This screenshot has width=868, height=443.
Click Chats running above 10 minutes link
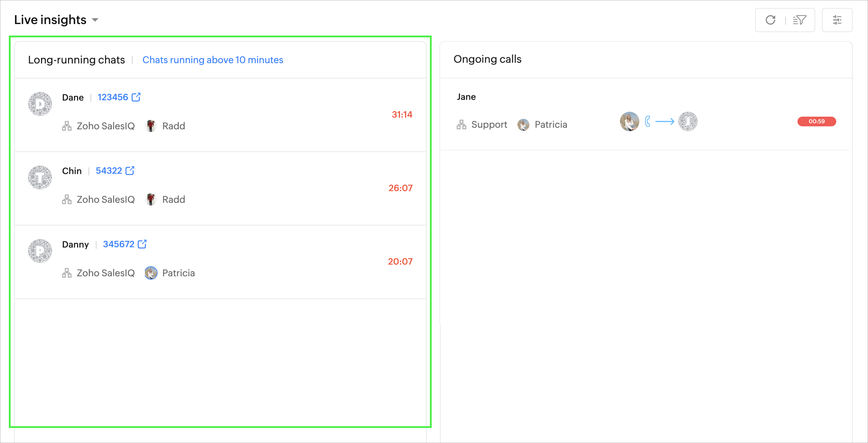click(213, 60)
